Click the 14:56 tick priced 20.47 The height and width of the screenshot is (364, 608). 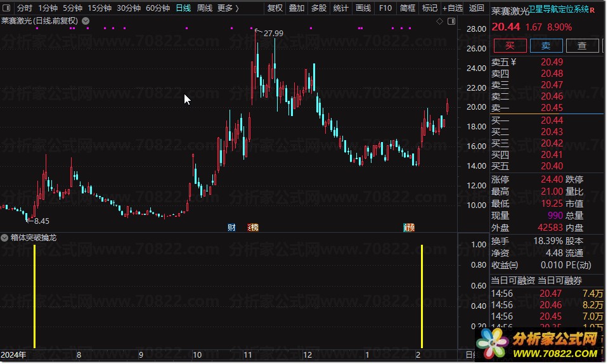[x=547, y=294]
